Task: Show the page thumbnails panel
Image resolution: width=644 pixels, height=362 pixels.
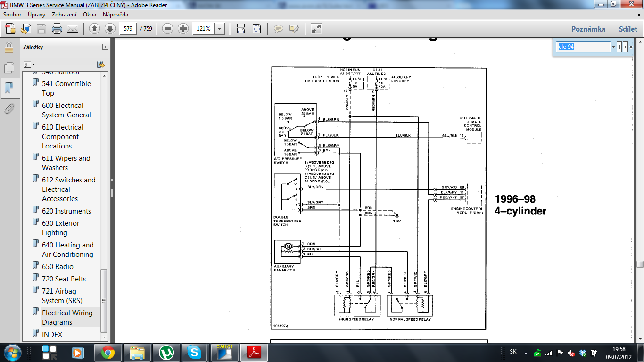Action: coord(8,68)
